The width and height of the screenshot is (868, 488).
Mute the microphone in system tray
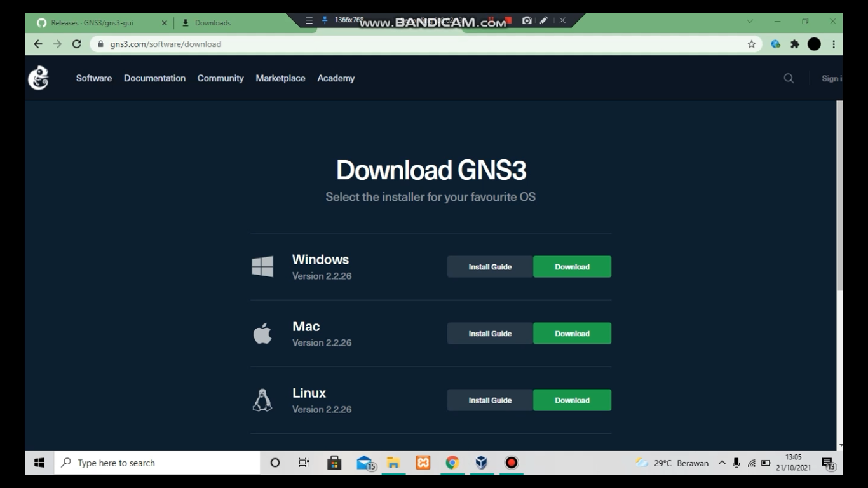[735, 463]
